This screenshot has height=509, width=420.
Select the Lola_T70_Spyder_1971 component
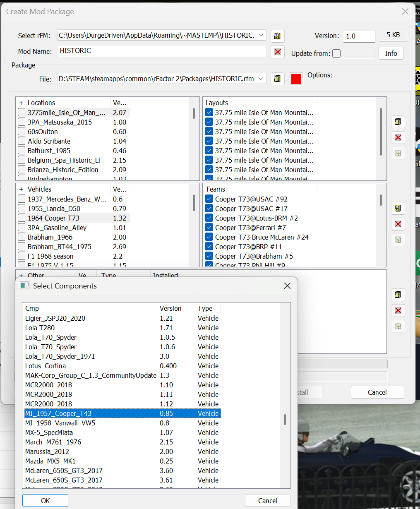point(122,356)
